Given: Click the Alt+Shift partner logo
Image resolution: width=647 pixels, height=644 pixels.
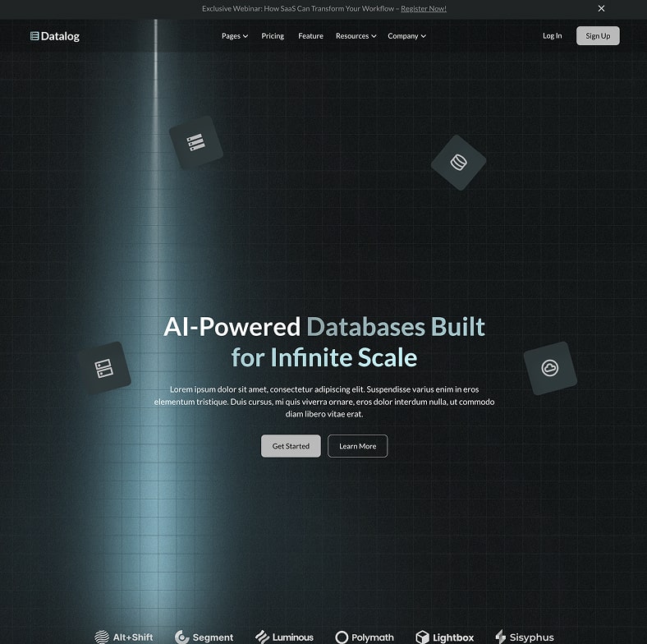Looking at the screenshot, I should pos(124,637).
